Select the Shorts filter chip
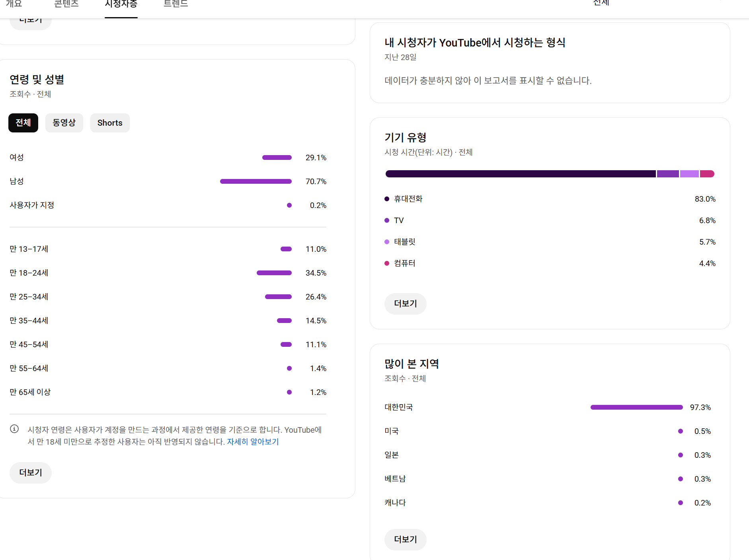 click(110, 123)
